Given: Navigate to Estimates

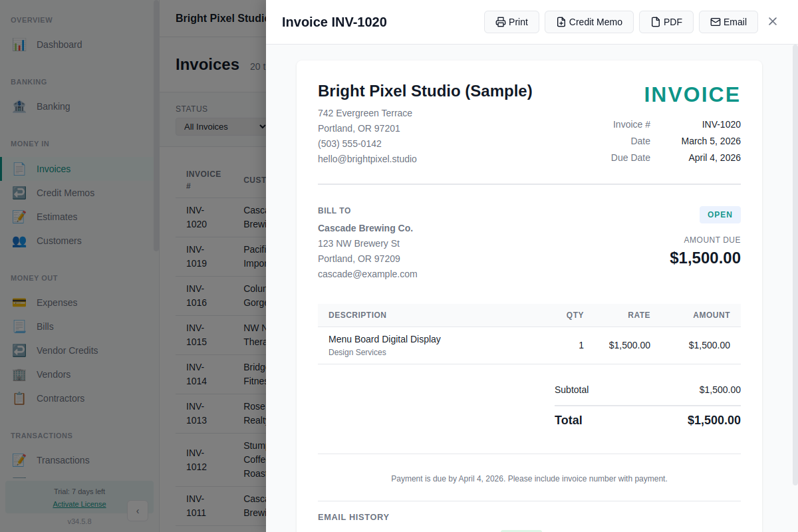Looking at the screenshot, I should 57,217.
